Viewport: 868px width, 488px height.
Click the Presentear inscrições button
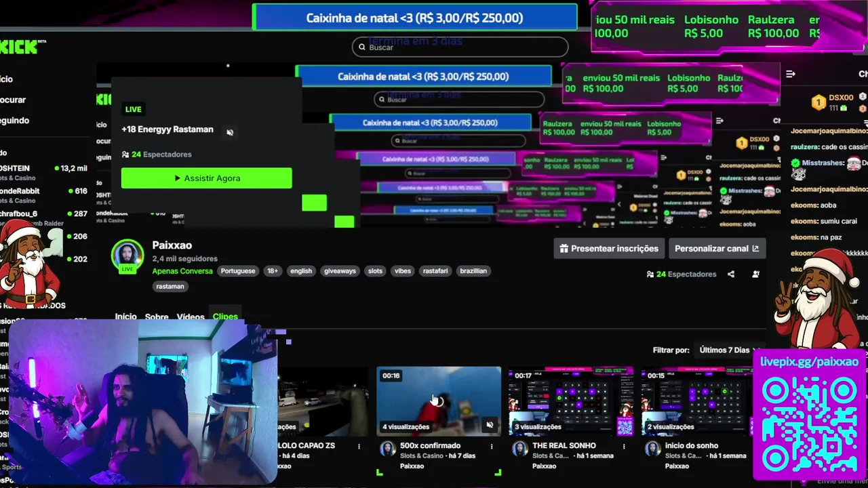tap(609, 249)
